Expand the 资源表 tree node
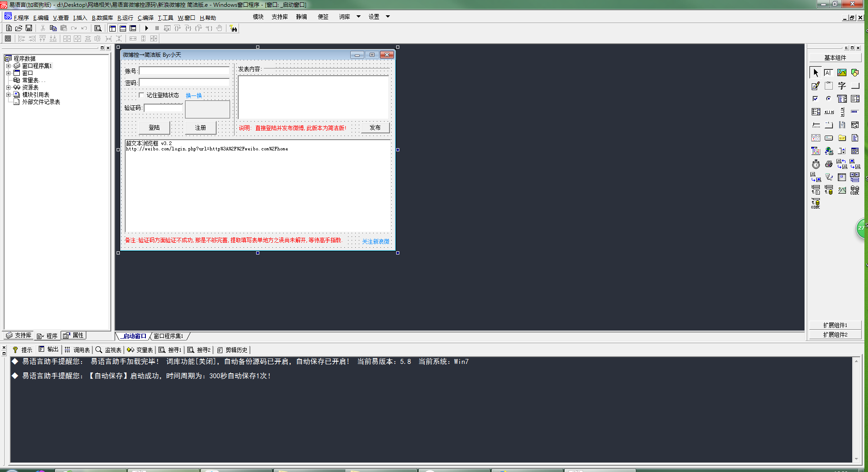The height and width of the screenshot is (472, 868). tap(8, 87)
